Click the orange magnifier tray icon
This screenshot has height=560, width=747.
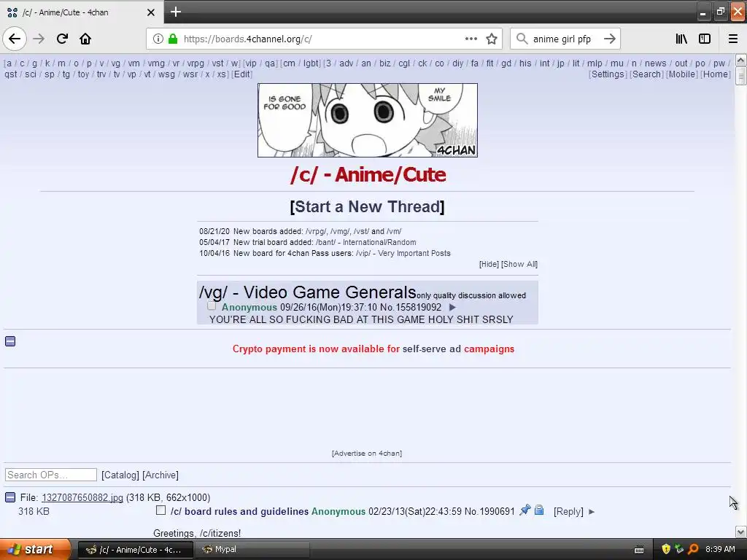pos(693,549)
